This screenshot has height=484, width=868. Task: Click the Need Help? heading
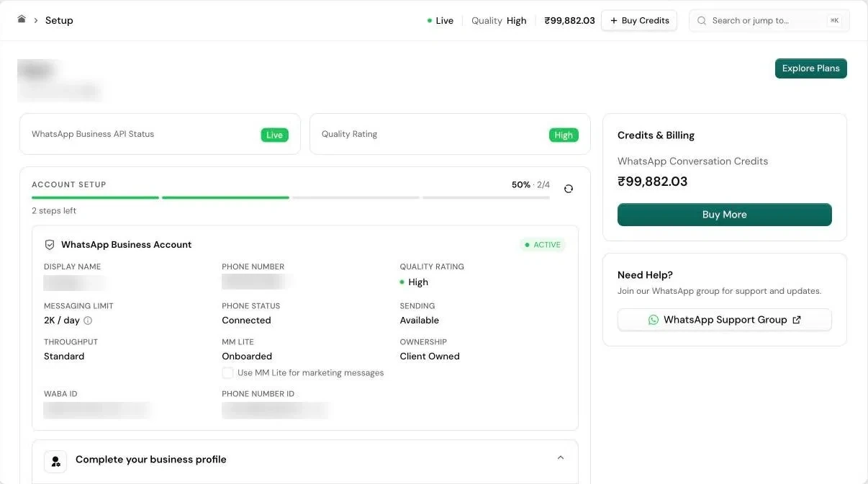[645, 275]
